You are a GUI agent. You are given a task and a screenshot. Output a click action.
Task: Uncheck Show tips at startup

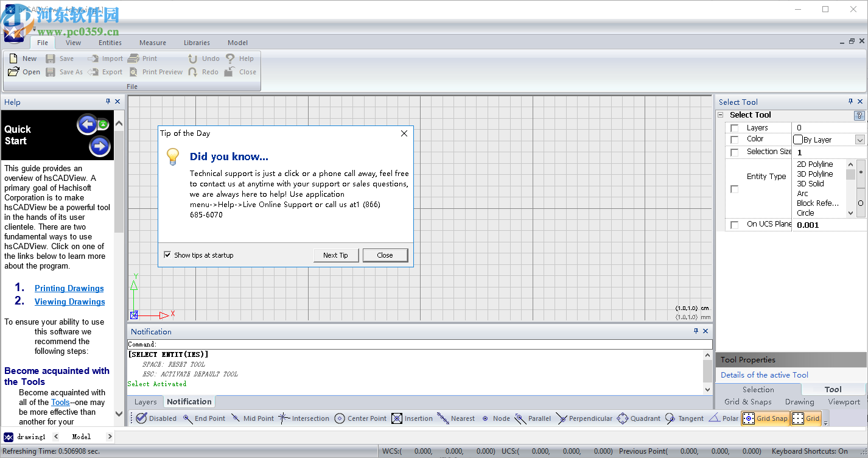tap(167, 255)
